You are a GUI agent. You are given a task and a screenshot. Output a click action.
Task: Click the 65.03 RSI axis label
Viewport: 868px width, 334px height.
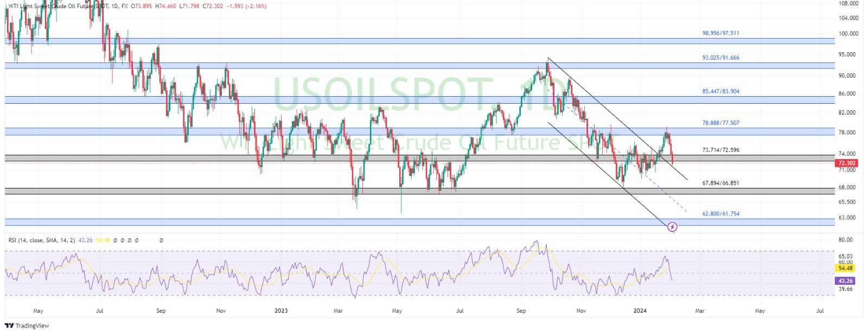tap(845, 256)
